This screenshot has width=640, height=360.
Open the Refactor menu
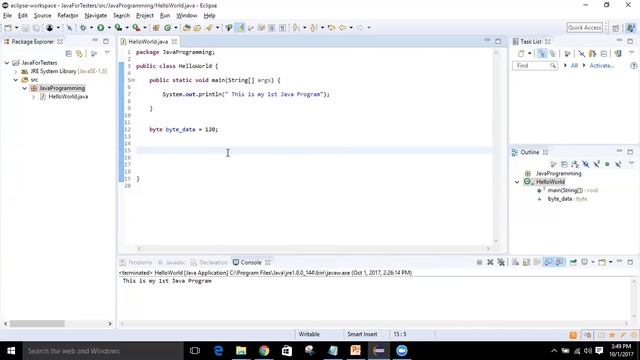(x=68, y=16)
